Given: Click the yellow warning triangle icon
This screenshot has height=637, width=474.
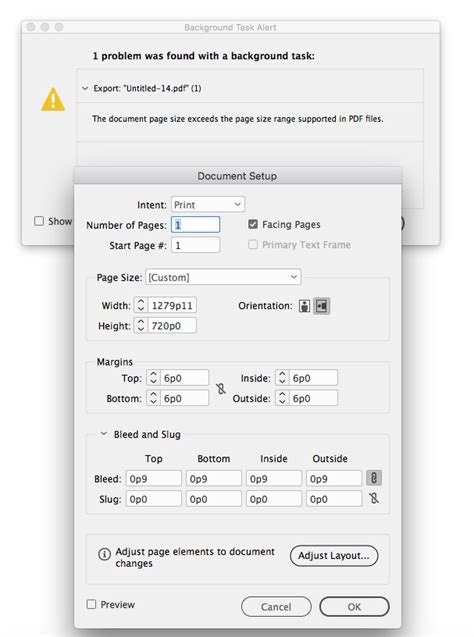Looking at the screenshot, I should click(x=53, y=100).
